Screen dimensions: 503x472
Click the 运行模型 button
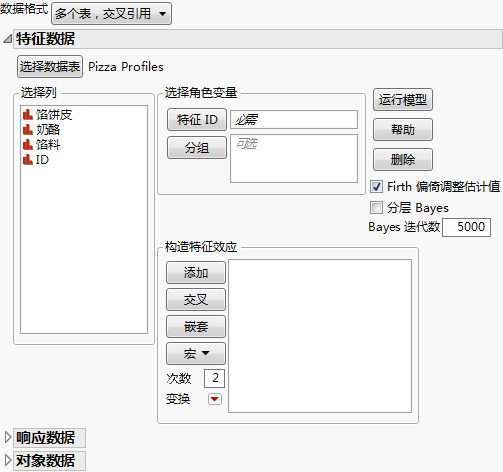(x=403, y=100)
